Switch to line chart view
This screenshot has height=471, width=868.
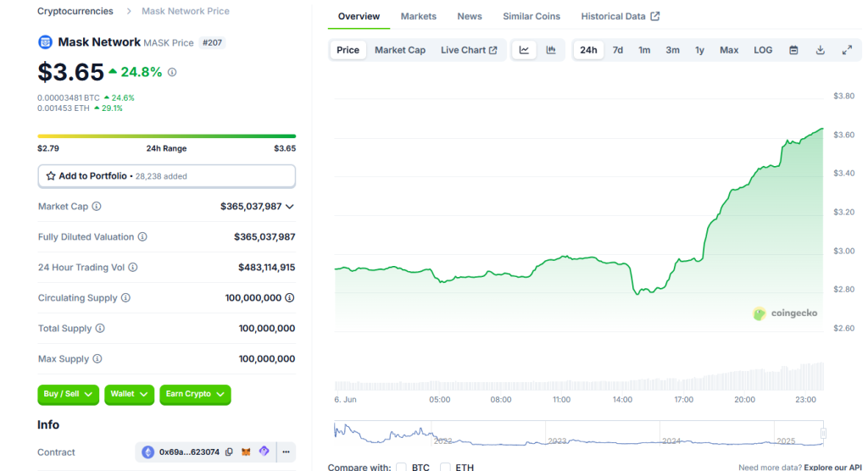[524, 50]
